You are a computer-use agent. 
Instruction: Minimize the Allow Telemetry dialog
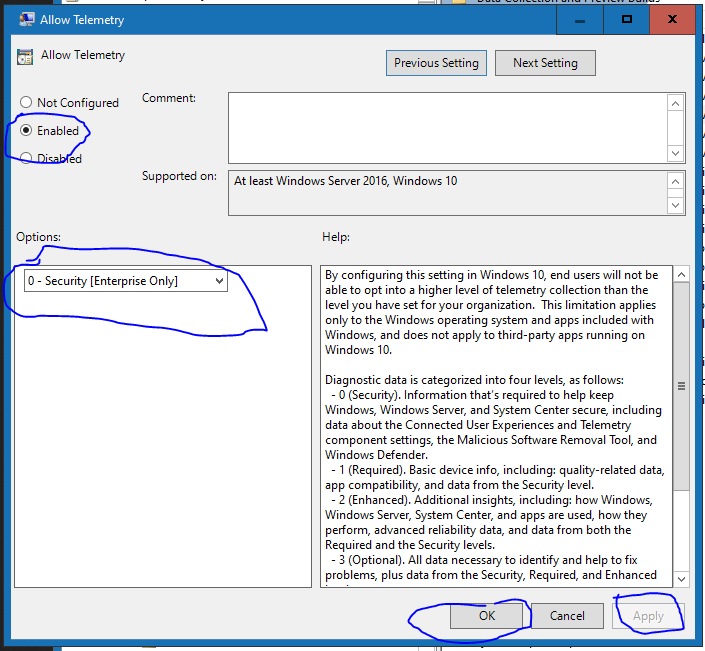(x=580, y=20)
